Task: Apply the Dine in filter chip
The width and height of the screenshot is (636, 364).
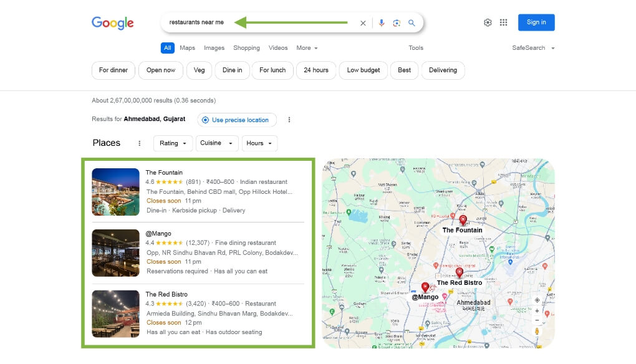Action: (x=232, y=70)
